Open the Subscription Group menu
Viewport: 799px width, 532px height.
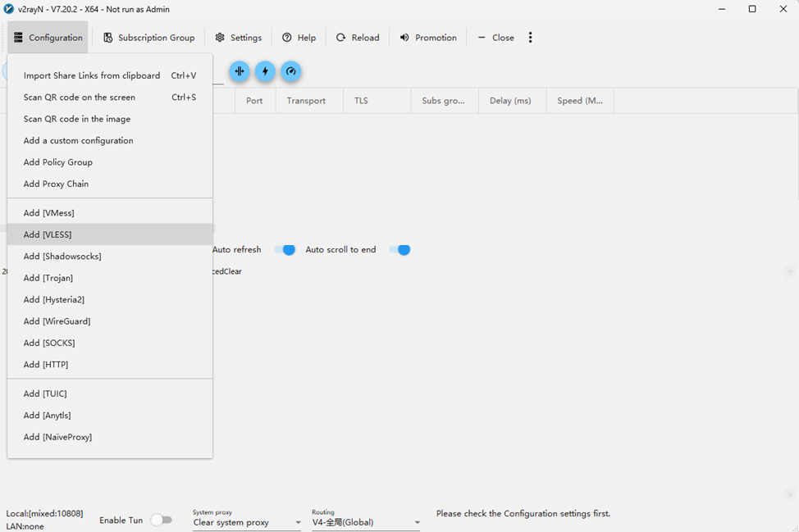click(x=148, y=38)
